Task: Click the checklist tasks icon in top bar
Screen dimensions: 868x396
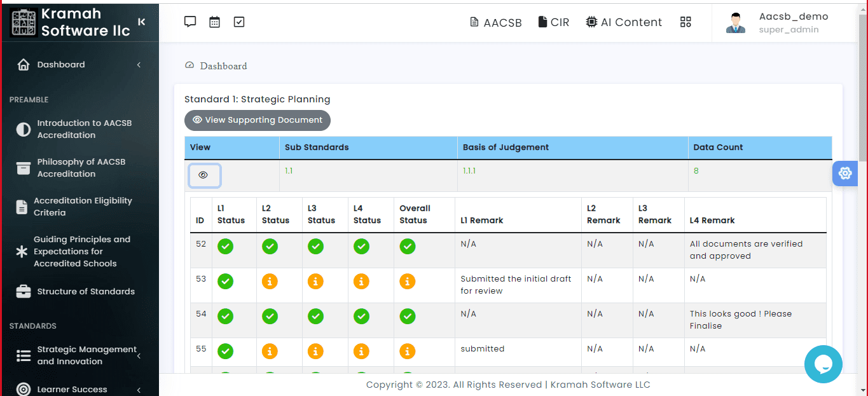Action: click(x=239, y=22)
